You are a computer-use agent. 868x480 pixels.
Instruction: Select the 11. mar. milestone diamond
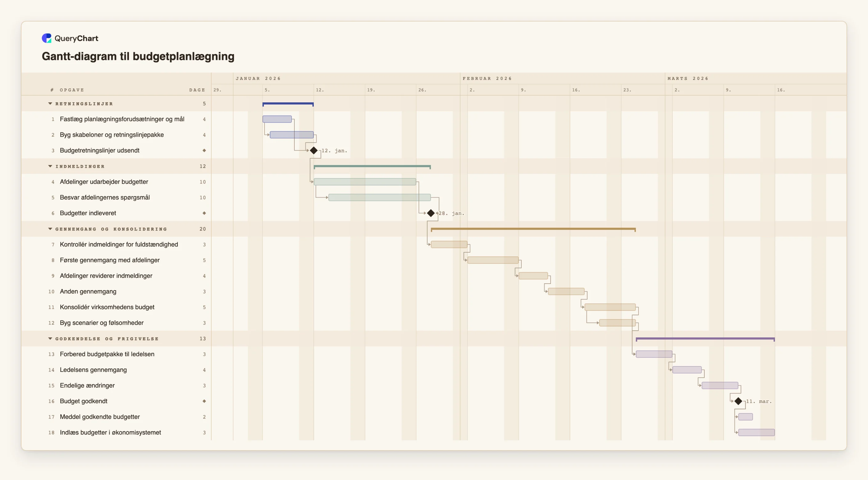point(738,401)
